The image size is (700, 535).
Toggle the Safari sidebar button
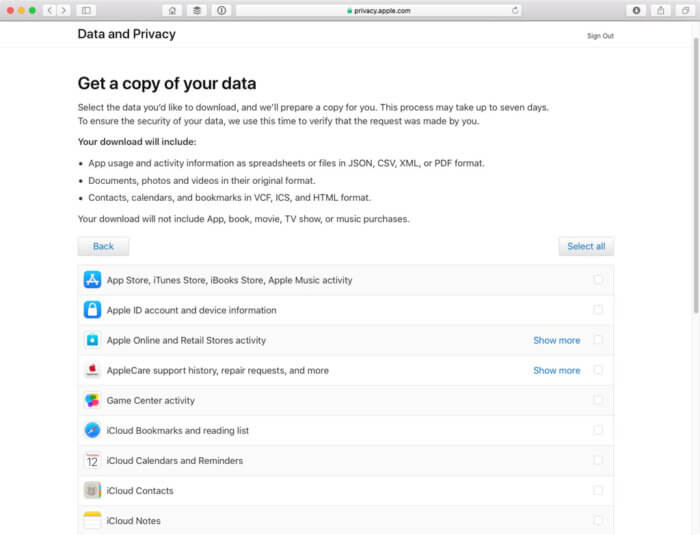click(86, 10)
